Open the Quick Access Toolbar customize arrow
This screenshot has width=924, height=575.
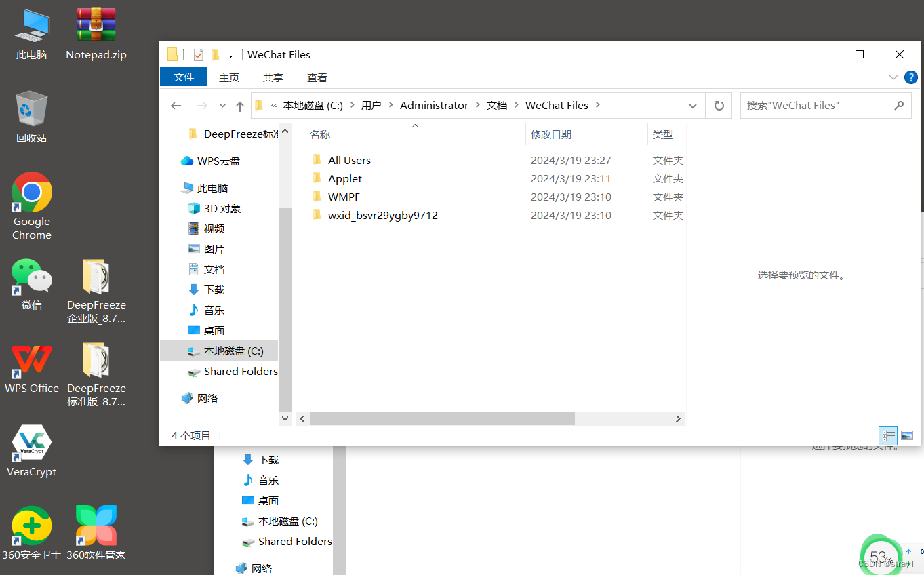230,56
